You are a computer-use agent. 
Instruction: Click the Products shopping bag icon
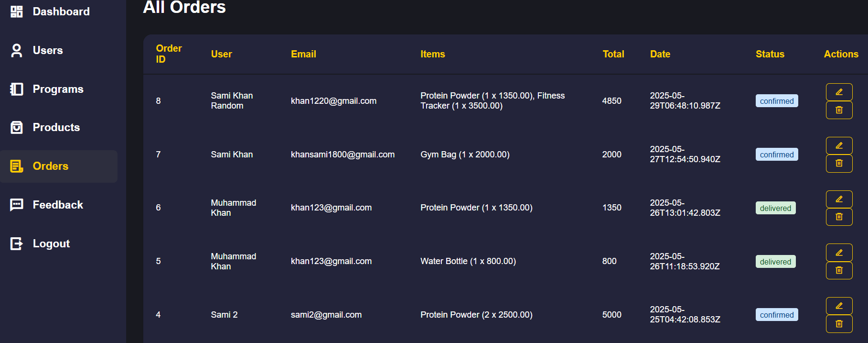17,127
